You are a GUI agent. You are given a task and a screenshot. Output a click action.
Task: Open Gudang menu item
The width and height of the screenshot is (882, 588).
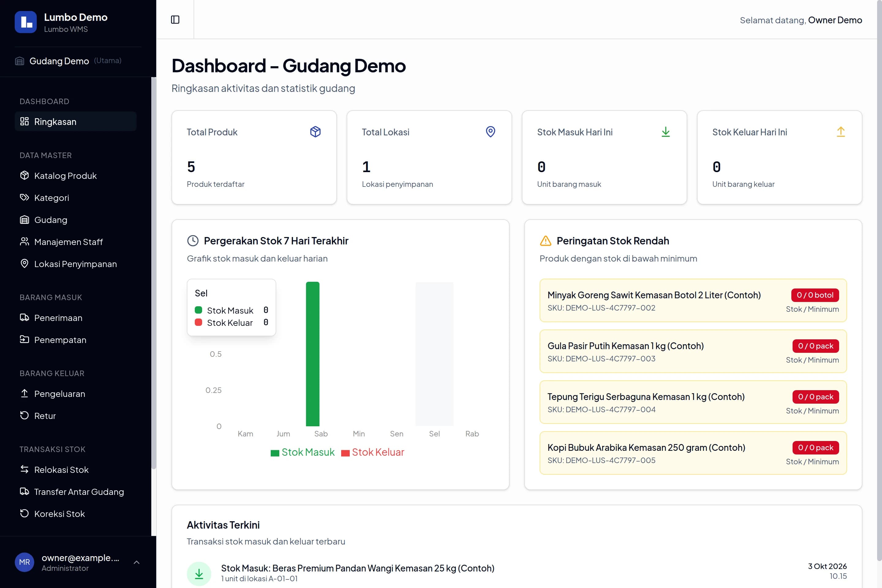[x=75, y=220]
